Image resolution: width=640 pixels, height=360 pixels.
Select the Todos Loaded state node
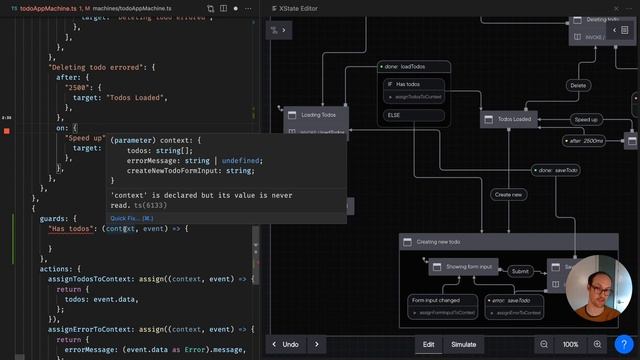pos(509,119)
